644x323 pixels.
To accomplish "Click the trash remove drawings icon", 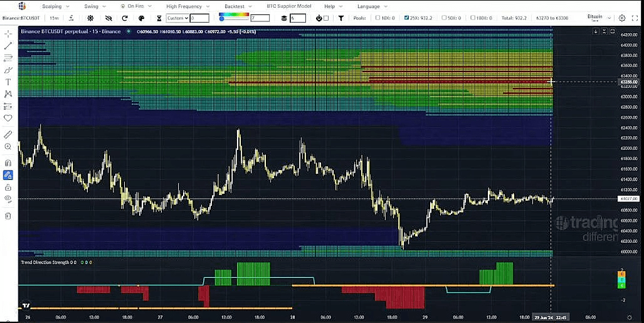I will click(8, 216).
